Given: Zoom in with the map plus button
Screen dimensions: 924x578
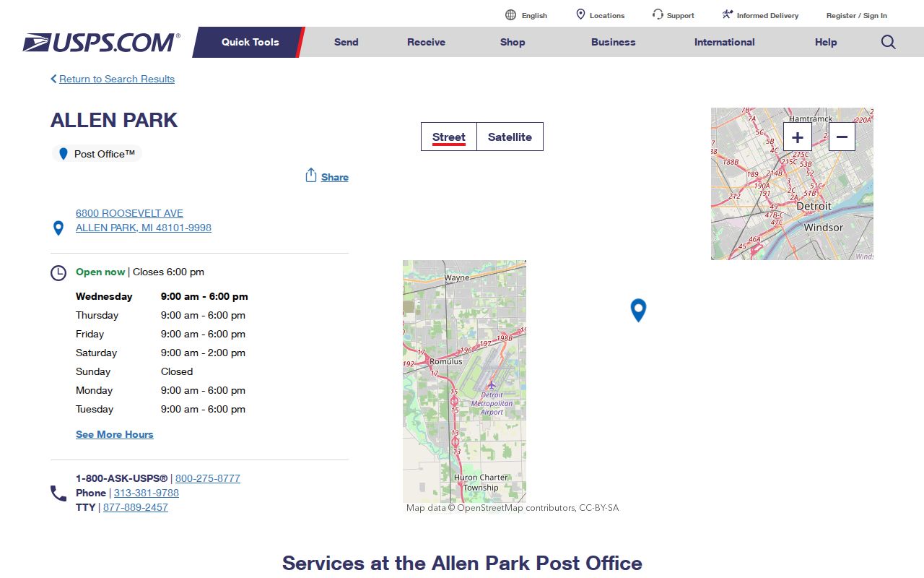Looking at the screenshot, I should point(798,137).
